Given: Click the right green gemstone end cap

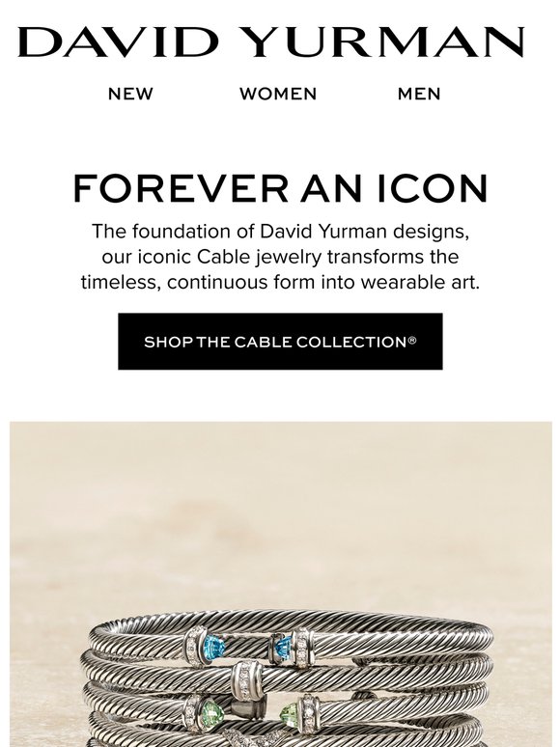Looking at the screenshot, I should [x=289, y=714].
